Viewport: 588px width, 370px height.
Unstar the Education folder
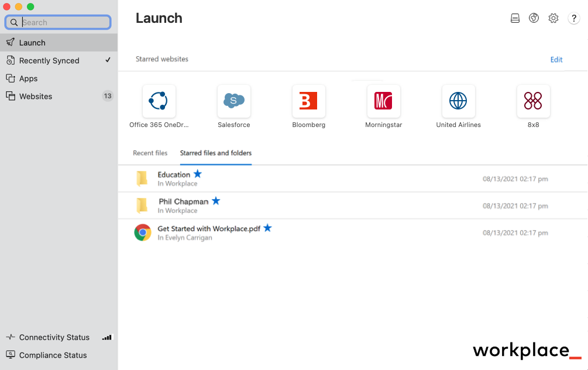pos(197,173)
